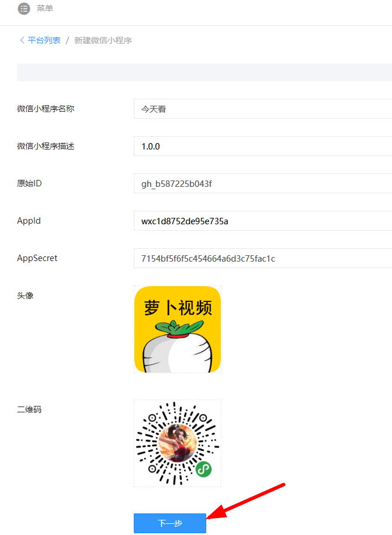Click the AppSecret label

37,258
